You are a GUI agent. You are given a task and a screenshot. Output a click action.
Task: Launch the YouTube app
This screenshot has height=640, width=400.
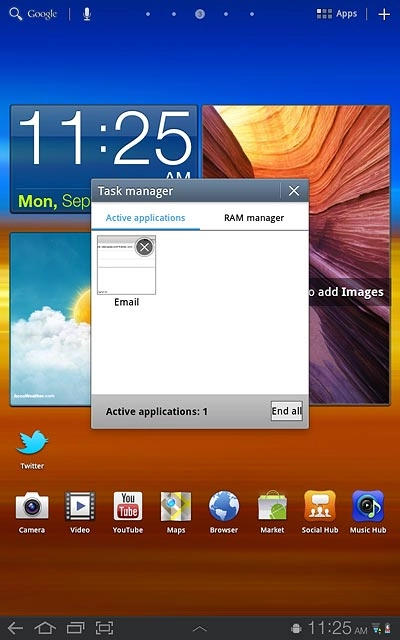[x=128, y=507]
